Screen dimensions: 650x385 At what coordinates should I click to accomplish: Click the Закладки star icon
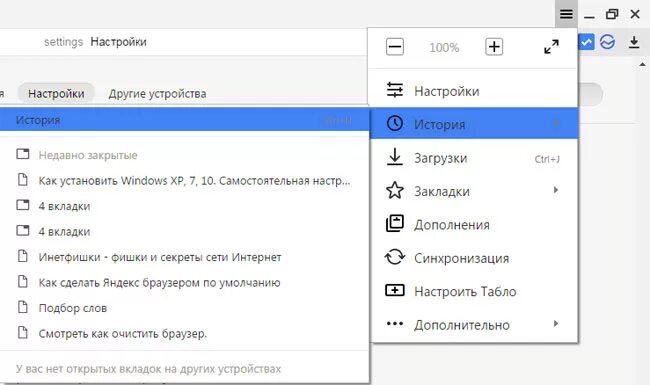pyautogui.click(x=395, y=190)
